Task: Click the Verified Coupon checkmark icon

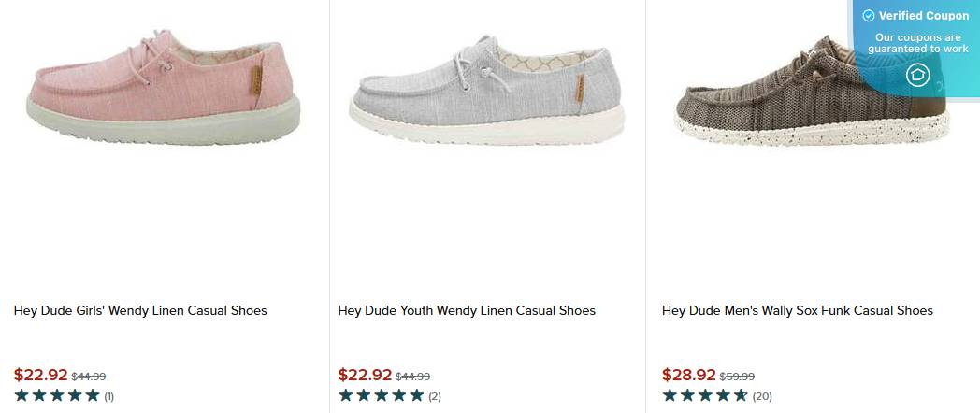Action: 868,16
